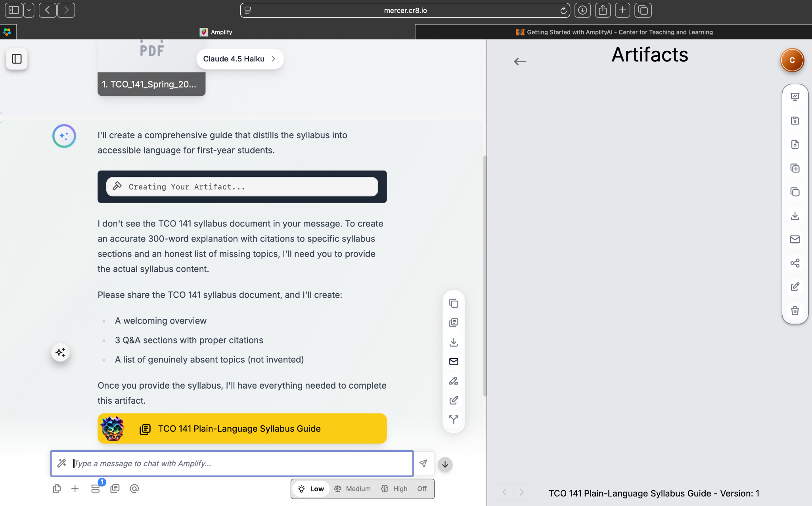
Task: Click the mercer.cr8.io address bar
Action: pos(405,10)
